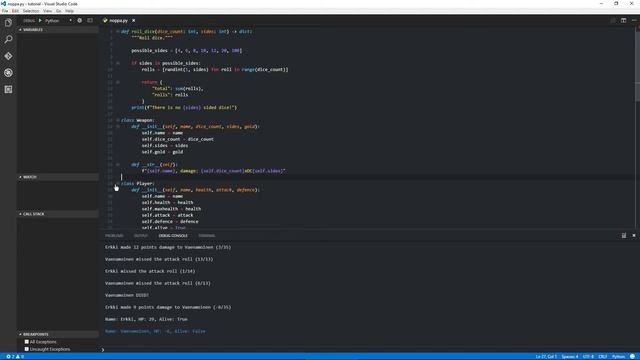
Task: Switch to the Terminal panel tab
Action: tap(207, 236)
